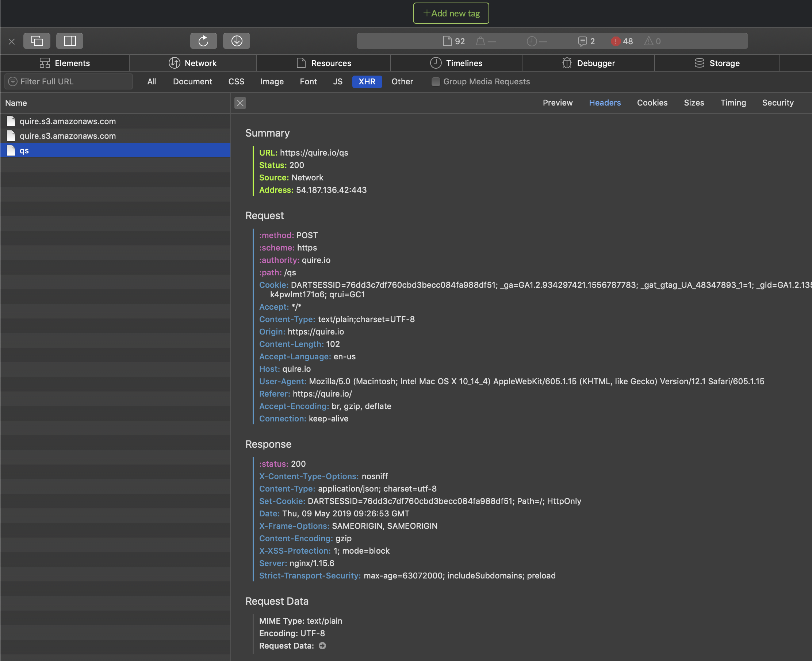The width and height of the screenshot is (812, 661).
Task: Click the Date Thu, 09 May 2019 value
Action: [x=346, y=514]
